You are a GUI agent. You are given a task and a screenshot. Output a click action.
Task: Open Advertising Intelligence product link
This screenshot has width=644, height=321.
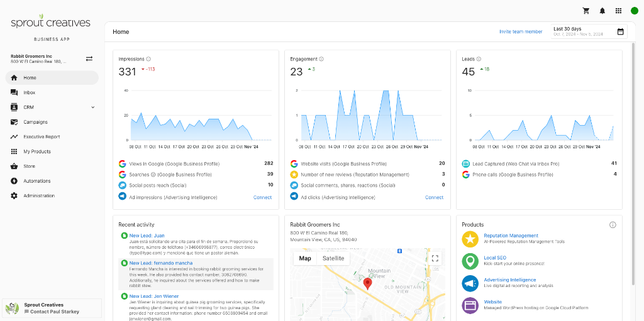[509, 280]
